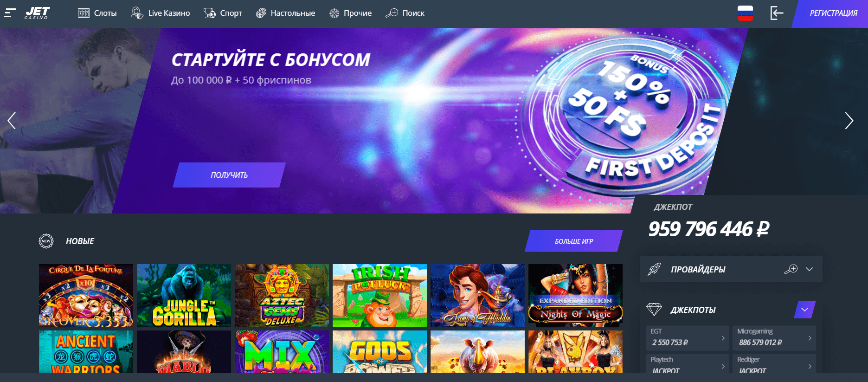868x382 pixels.
Task: Click the Jet Casino logo
Action: click(37, 13)
